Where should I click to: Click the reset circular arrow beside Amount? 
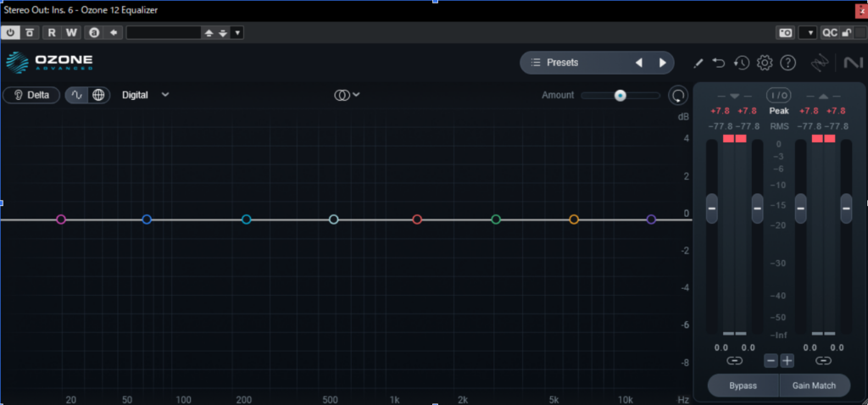(x=677, y=95)
